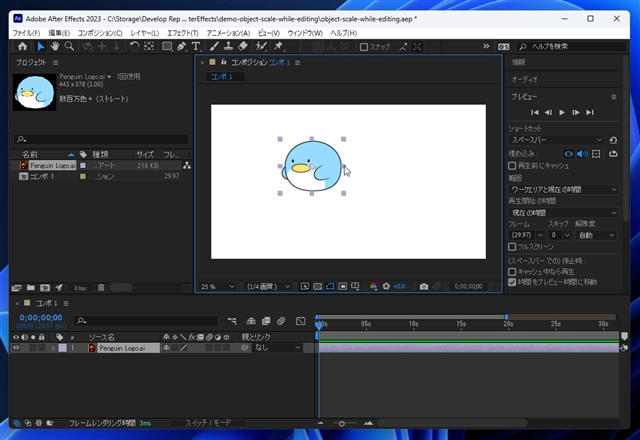
Task: Open the エフェクト(T) menu
Action: 182,33
